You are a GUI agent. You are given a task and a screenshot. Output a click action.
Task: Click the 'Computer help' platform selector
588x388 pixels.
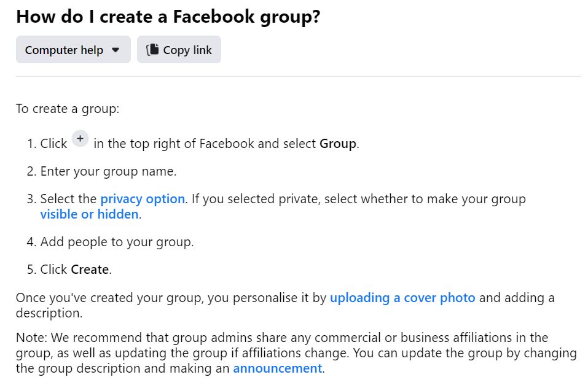tap(73, 50)
